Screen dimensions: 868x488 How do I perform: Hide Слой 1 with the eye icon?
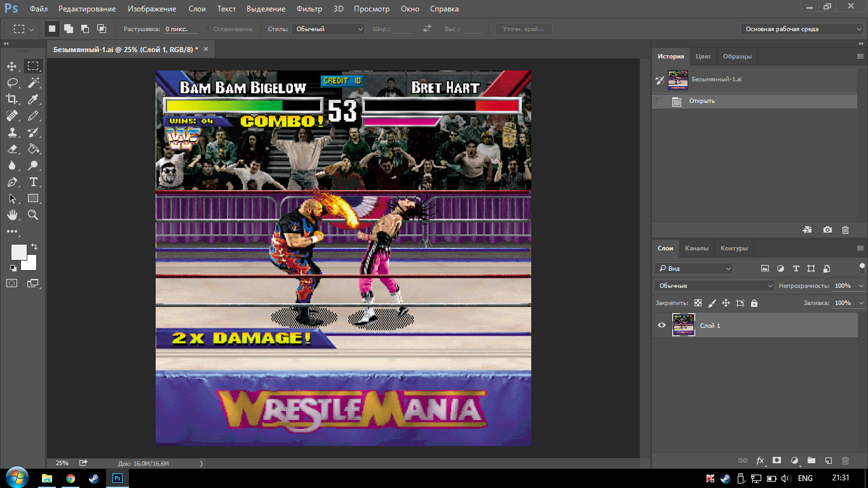click(x=661, y=325)
